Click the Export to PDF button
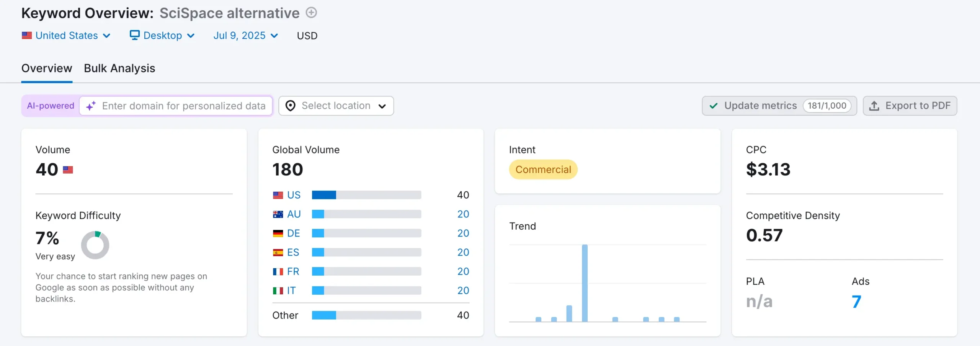 pos(910,106)
